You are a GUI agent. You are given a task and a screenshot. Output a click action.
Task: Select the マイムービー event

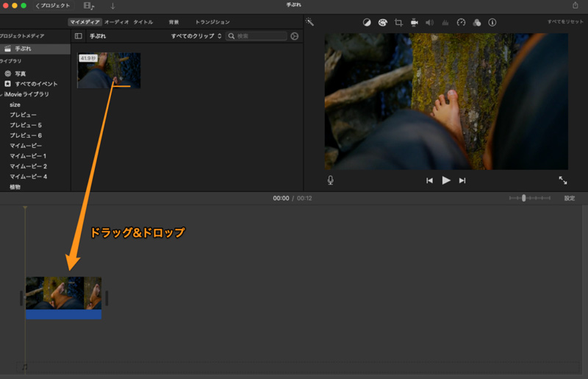(x=26, y=146)
